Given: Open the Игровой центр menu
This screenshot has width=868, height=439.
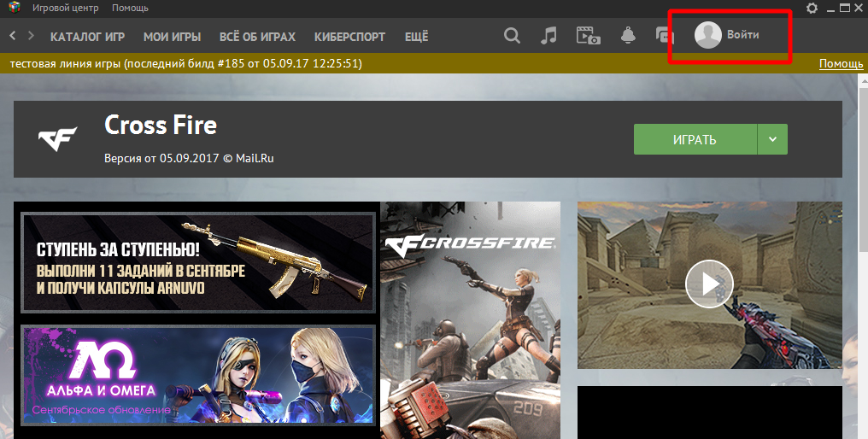Looking at the screenshot, I should 65,8.
